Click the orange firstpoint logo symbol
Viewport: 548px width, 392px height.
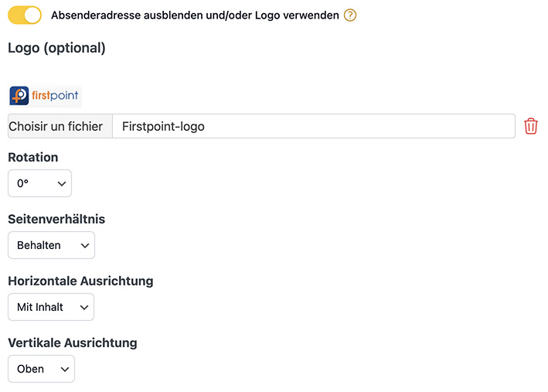[19, 96]
